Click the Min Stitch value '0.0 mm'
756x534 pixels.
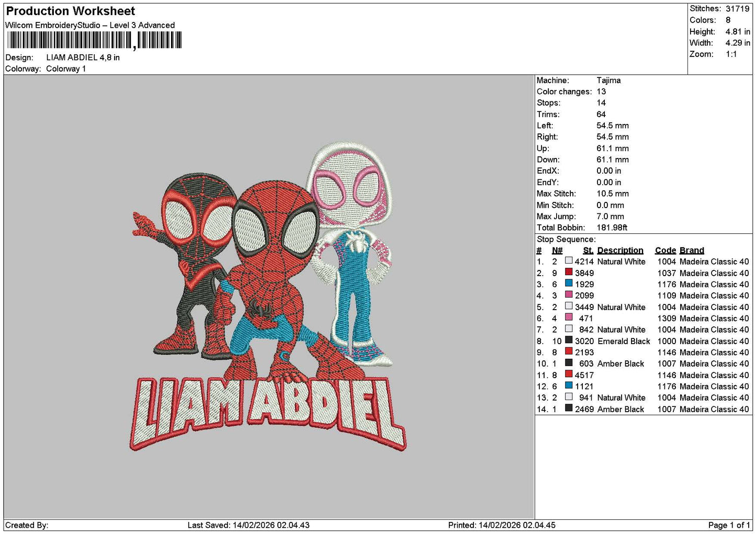pos(611,205)
